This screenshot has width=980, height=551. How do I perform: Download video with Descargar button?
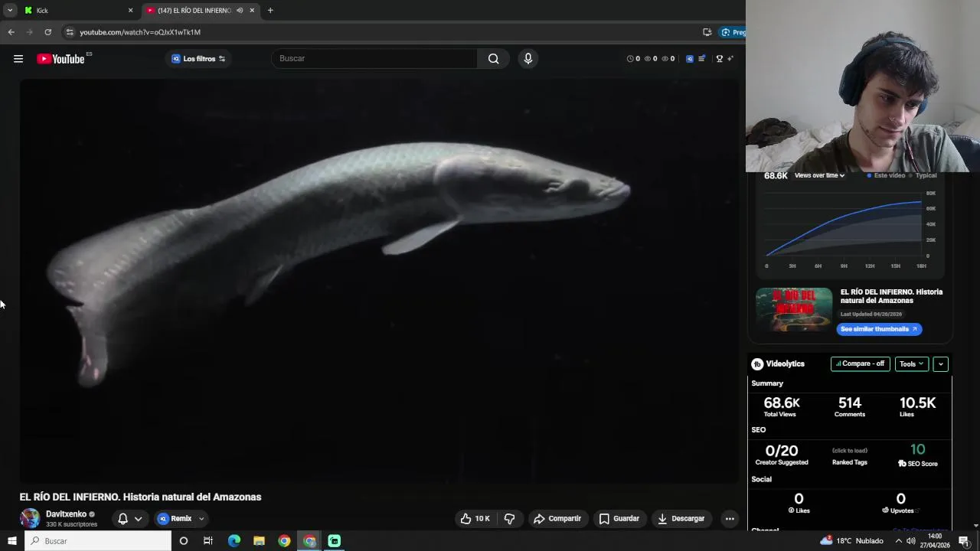click(x=681, y=519)
